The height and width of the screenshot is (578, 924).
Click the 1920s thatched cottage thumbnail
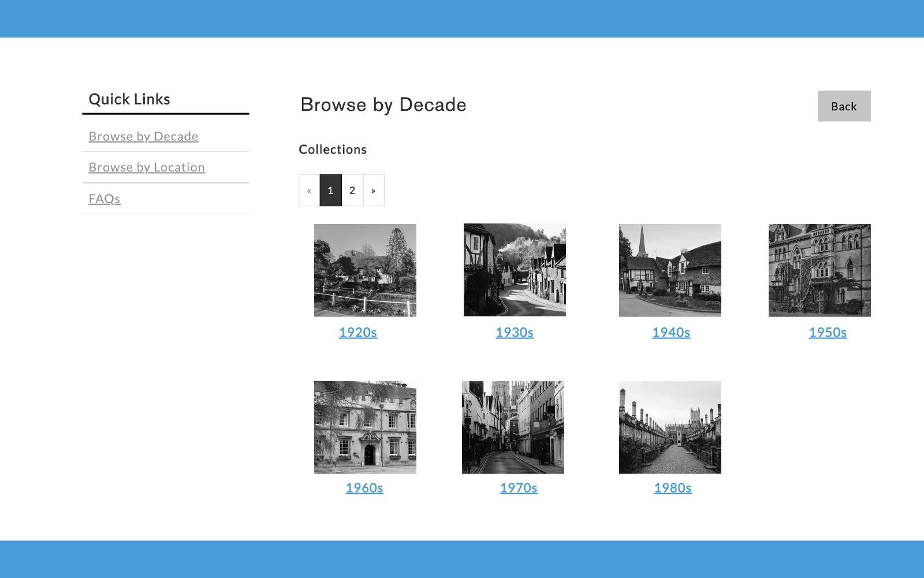tap(365, 270)
